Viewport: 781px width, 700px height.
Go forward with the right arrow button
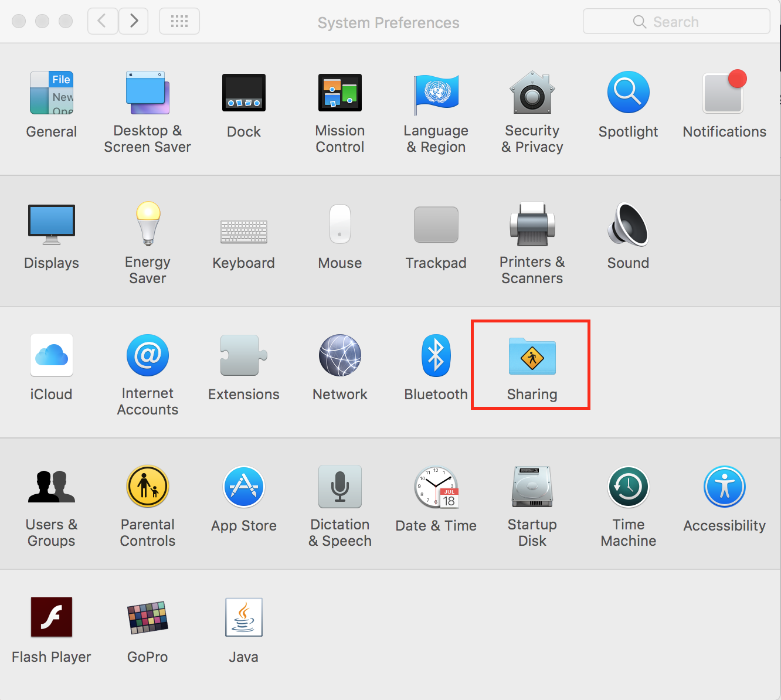coord(134,22)
